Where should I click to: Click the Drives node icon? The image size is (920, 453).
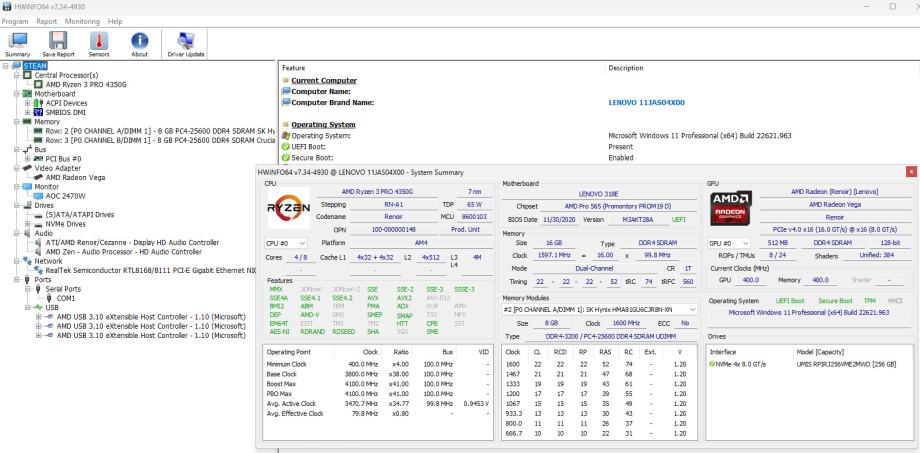pyautogui.click(x=28, y=205)
